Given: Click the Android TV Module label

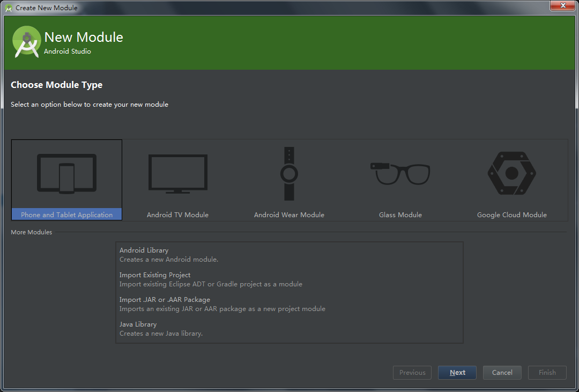Looking at the screenshot, I should [177, 215].
